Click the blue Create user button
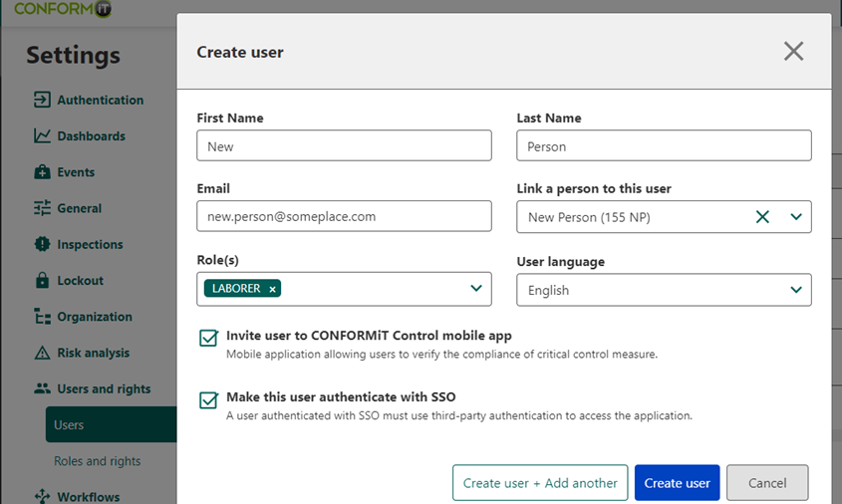The width and height of the screenshot is (842, 504). click(677, 482)
